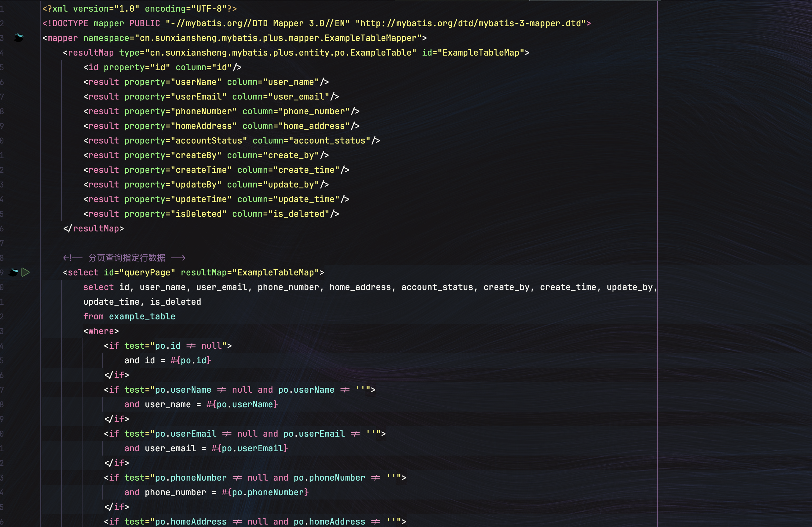Click the result property="updateTime" line
812x527 pixels.
(216, 199)
